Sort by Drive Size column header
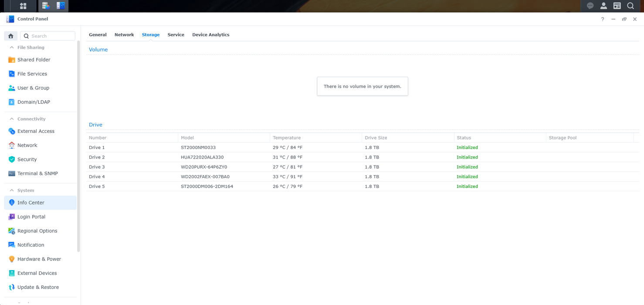The image size is (644, 305). pyautogui.click(x=408, y=138)
